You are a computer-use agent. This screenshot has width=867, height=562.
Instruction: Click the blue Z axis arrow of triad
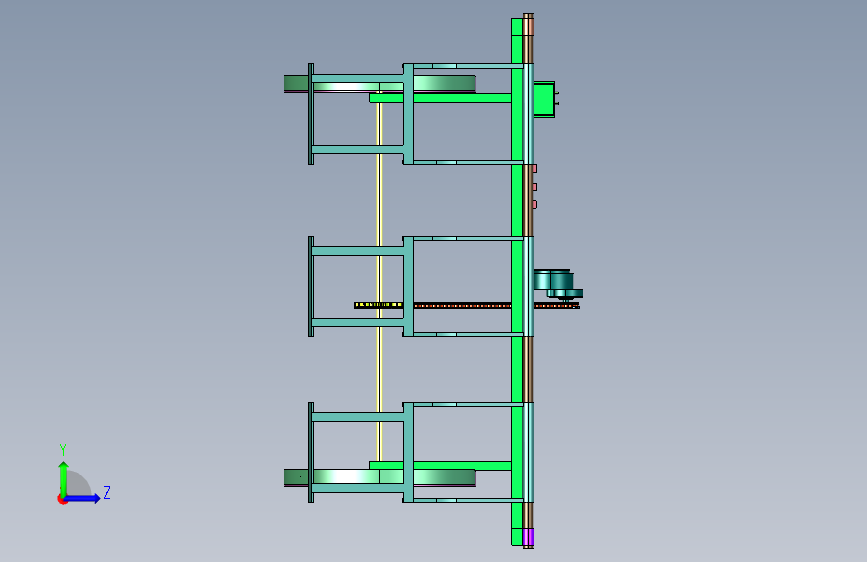pyautogui.click(x=83, y=498)
